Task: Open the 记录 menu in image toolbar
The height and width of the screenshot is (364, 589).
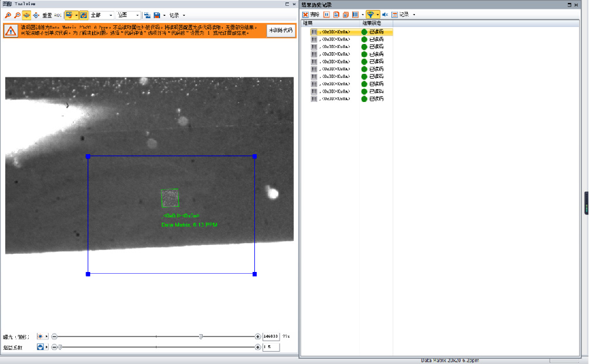Action: point(177,15)
